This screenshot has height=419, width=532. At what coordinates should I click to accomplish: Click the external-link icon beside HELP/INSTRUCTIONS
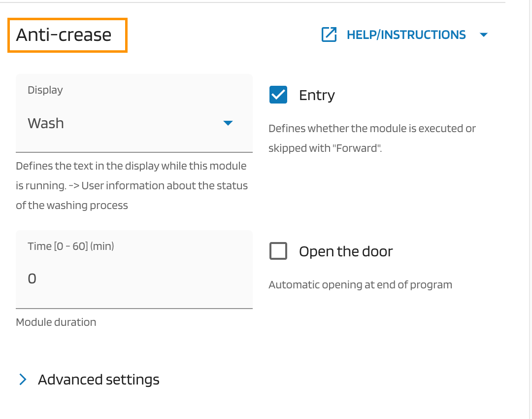329,35
